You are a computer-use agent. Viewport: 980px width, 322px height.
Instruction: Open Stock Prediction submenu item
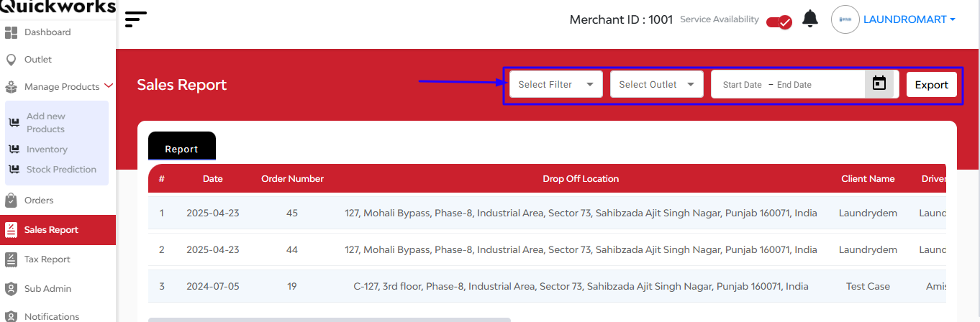coord(61,170)
